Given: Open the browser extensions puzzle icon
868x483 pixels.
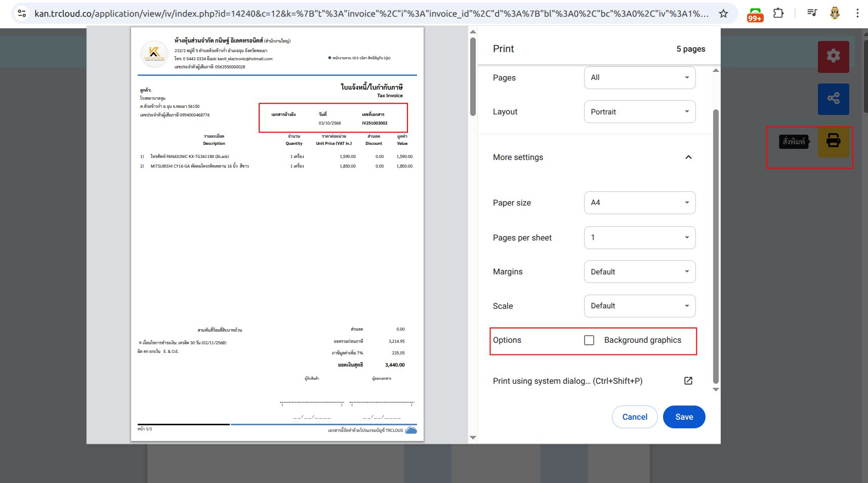Looking at the screenshot, I should [778, 14].
